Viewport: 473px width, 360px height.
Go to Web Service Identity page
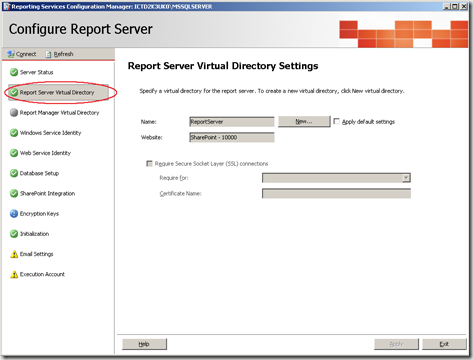click(45, 153)
